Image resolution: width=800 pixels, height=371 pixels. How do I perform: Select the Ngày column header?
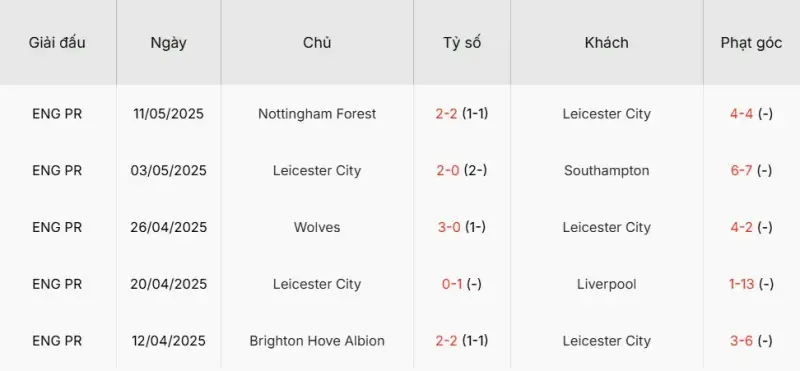[x=168, y=43]
